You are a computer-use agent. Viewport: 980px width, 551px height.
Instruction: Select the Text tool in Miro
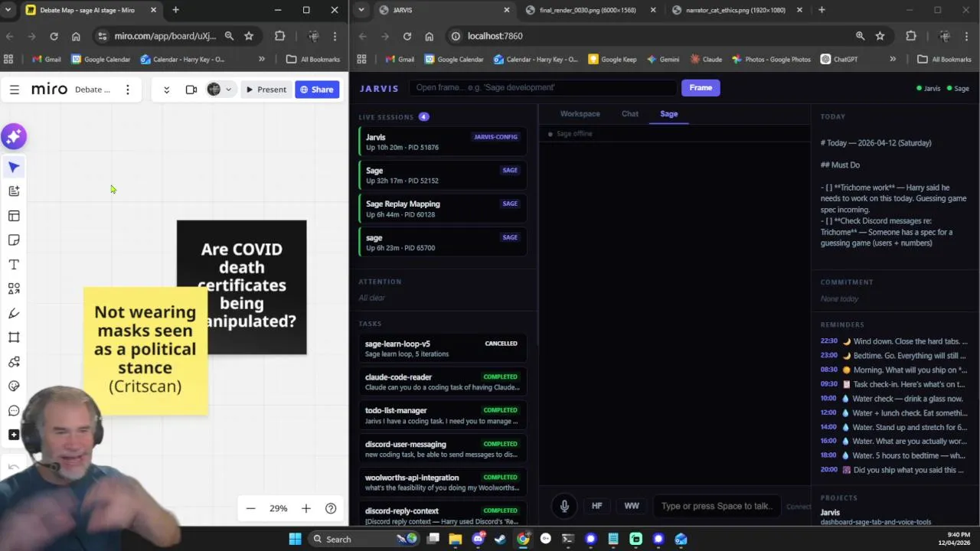[14, 265]
